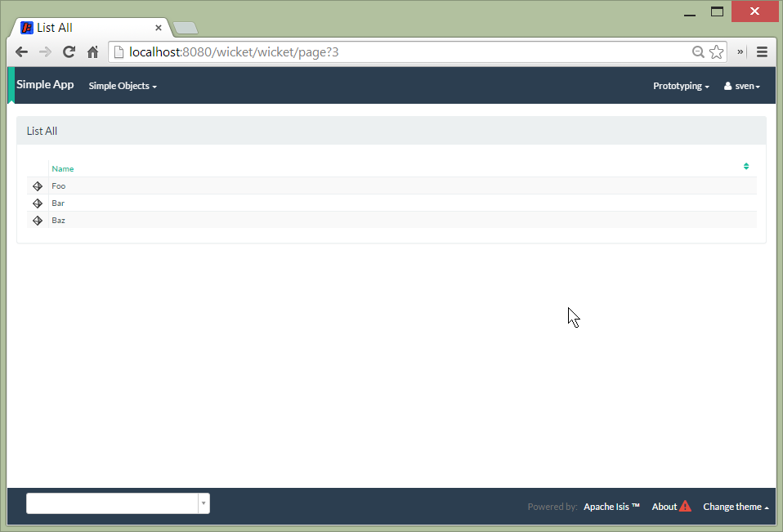Bookmark page with the star icon
The width and height of the screenshot is (783, 532).
click(x=717, y=52)
